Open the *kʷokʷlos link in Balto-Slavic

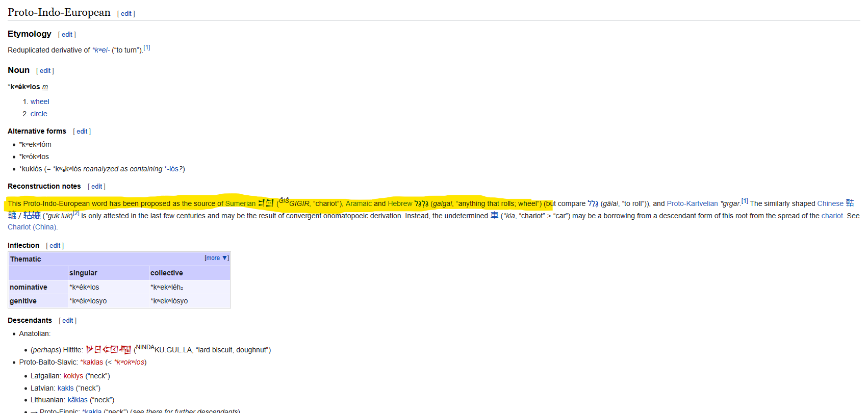(x=129, y=362)
